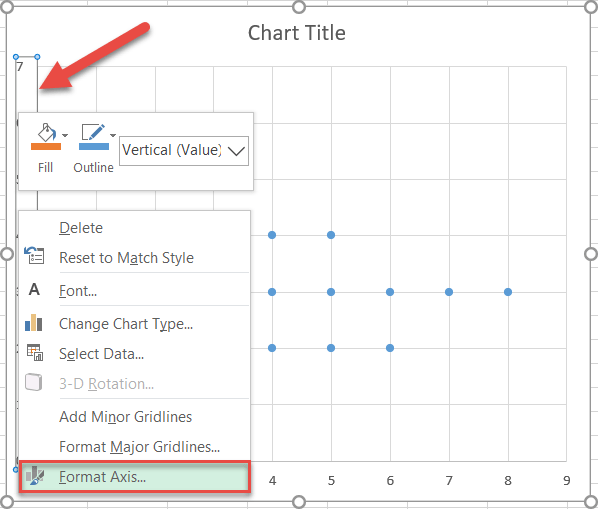
Task: Click the Select Data table icon
Action: pyautogui.click(x=35, y=352)
